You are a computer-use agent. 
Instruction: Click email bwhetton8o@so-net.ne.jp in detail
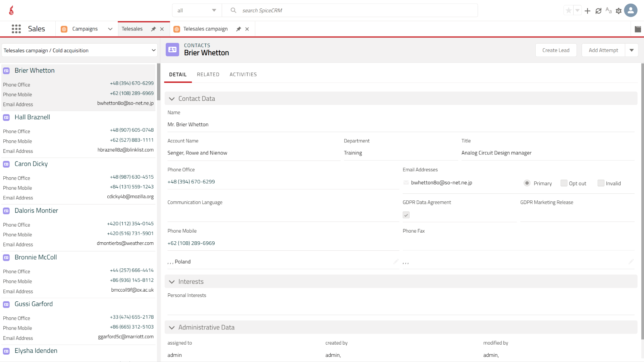tap(441, 183)
